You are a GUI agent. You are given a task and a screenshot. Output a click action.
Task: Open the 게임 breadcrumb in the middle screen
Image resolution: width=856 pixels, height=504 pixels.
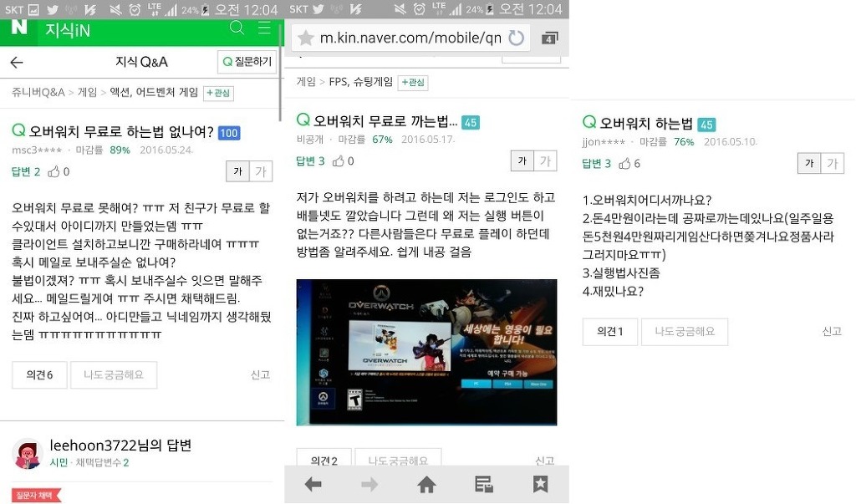tap(306, 82)
